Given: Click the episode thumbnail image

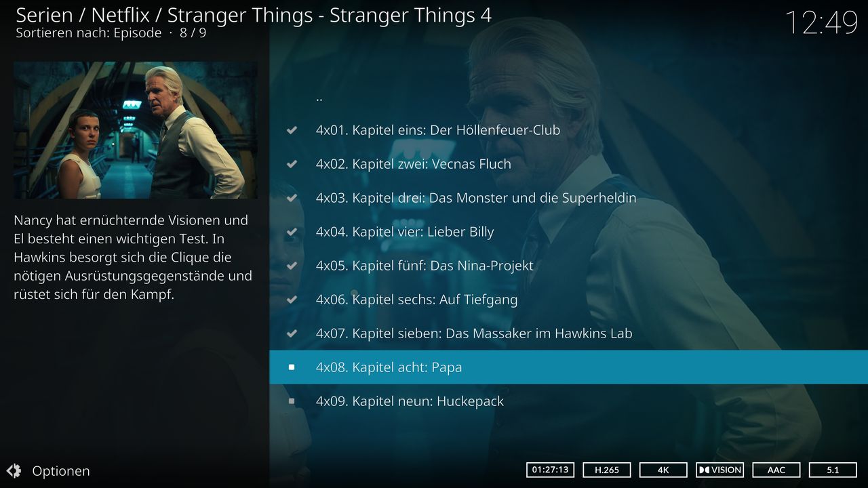Looking at the screenshot, I should (x=136, y=130).
